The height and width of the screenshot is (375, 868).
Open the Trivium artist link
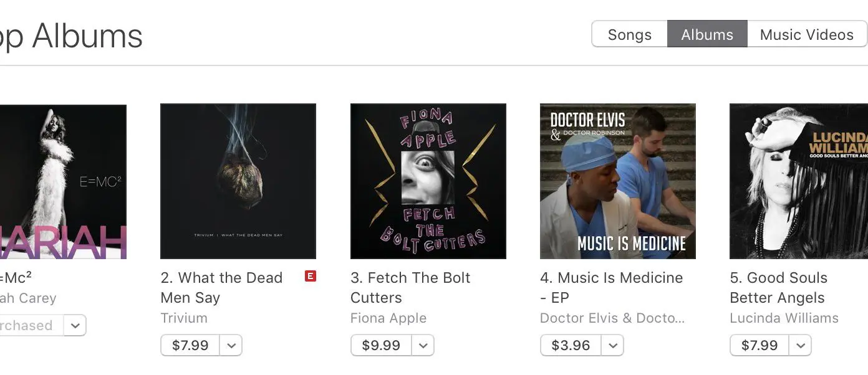click(x=184, y=318)
